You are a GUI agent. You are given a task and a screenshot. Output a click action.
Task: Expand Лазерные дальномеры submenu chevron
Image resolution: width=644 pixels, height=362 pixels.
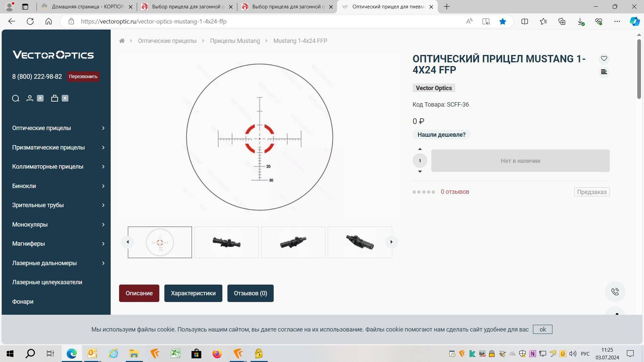103,263
